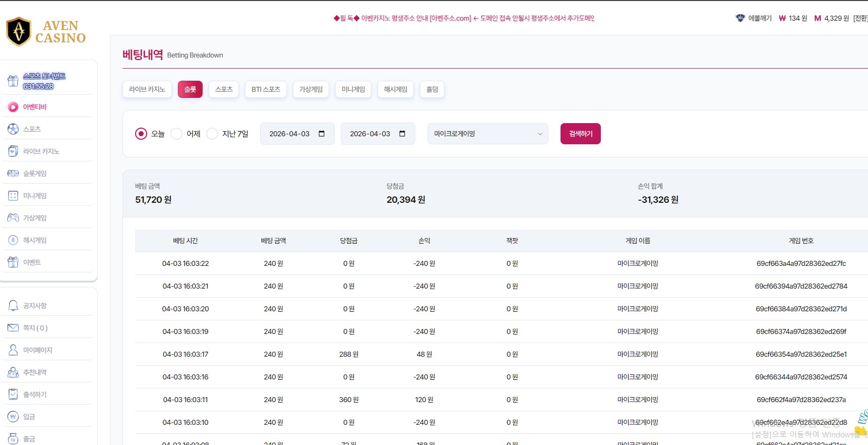Screen dimensions: 868x445
Task: Open 라이브 카지노 card icon in sidebar
Action: click(13, 151)
